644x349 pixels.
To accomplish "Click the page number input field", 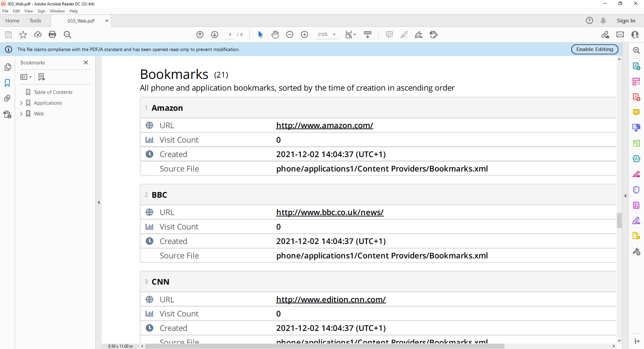I will point(230,35).
